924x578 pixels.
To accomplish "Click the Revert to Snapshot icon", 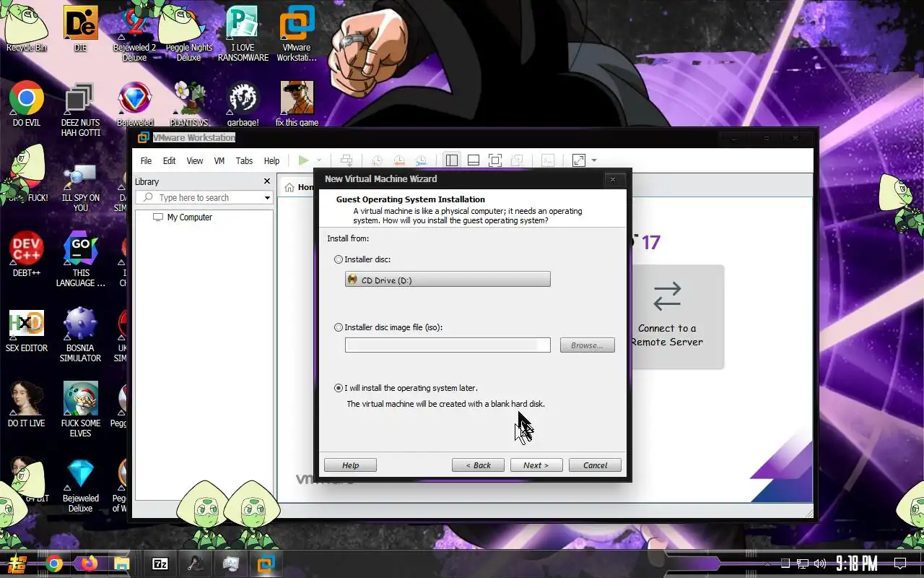I will (x=398, y=160).
